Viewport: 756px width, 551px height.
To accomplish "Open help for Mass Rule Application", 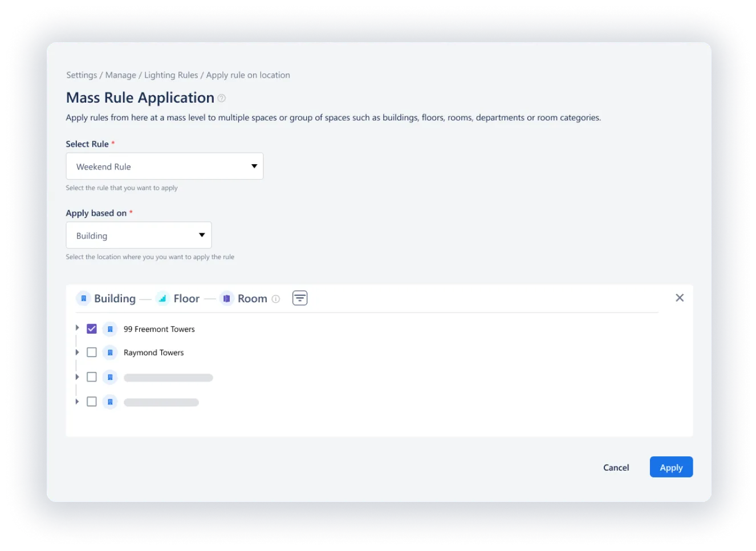I will pos(221,98).
